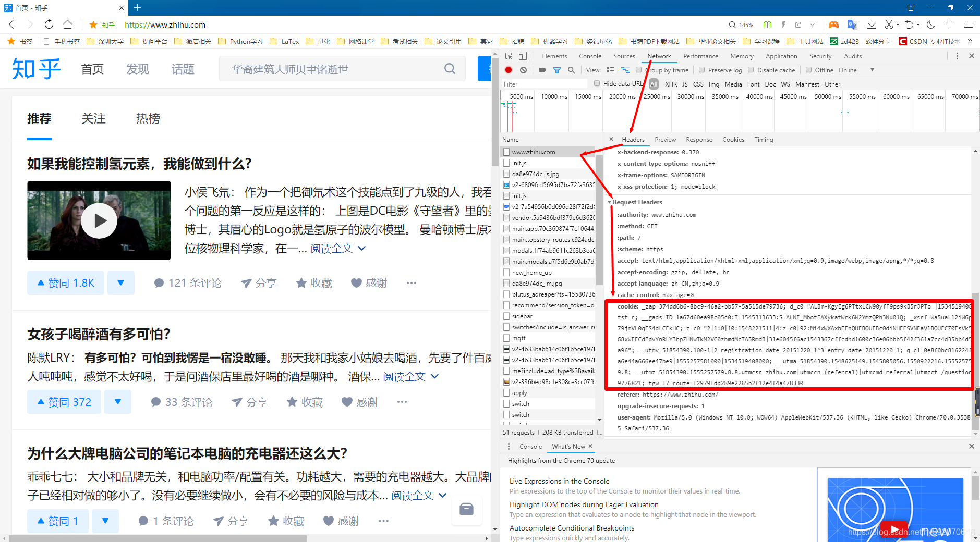This screenshot has height=542, width=980.
Task: Click the Zhihu search magnifier icon
Action: point(450,69)
